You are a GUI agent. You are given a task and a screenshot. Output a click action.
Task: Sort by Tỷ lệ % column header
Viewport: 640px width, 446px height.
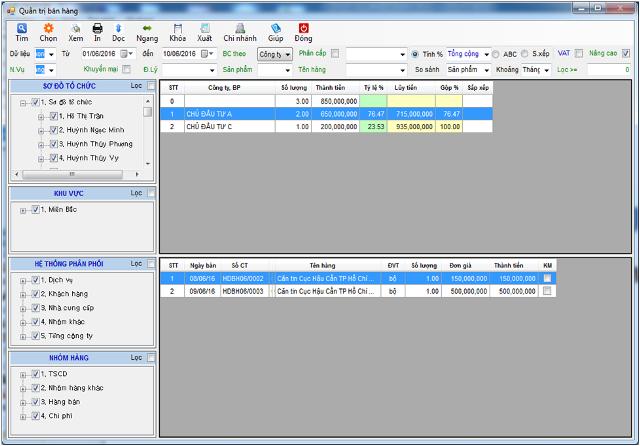pyautogui.click(x=373, y=88)
